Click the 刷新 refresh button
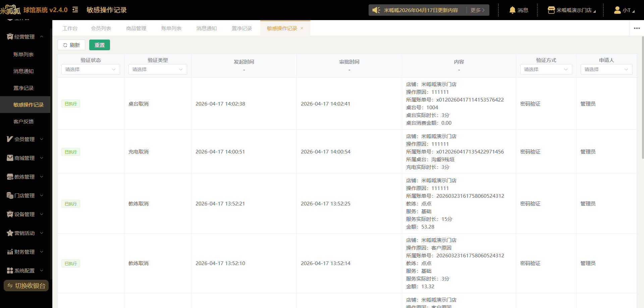This screenshot has height=308, width=644. [71, 45]
